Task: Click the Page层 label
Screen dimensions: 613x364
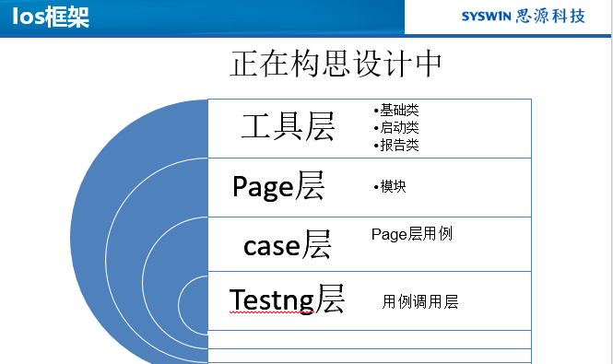Action: click(278, 186)
